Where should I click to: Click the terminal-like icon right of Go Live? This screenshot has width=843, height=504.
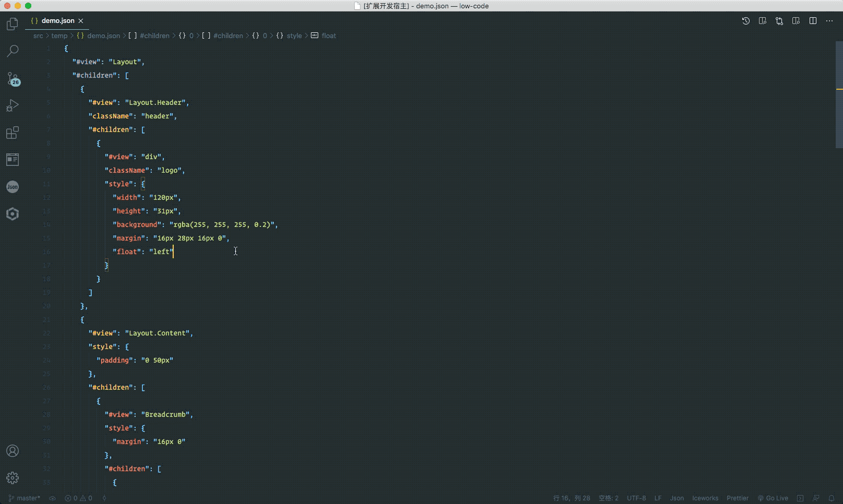pos(800,498)
